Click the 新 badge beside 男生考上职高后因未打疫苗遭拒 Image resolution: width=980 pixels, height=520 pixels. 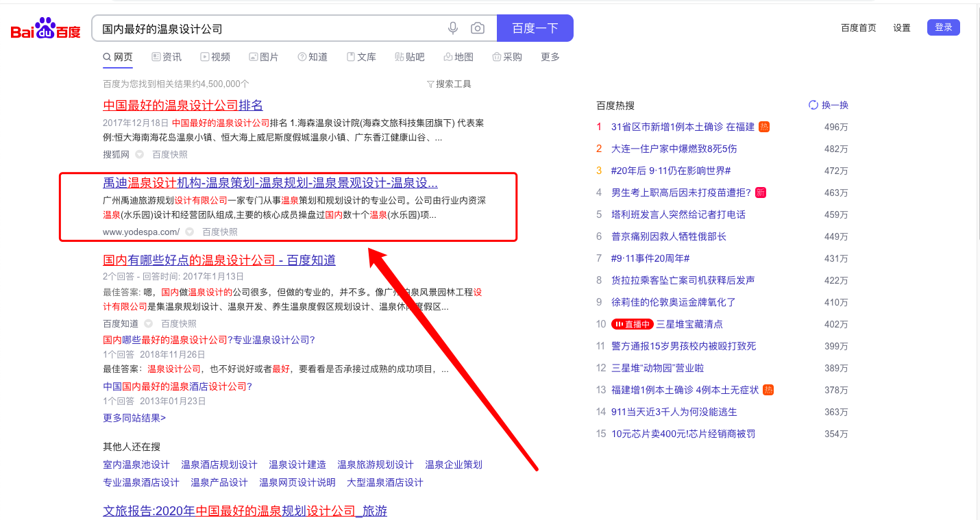tap(761, 193)
